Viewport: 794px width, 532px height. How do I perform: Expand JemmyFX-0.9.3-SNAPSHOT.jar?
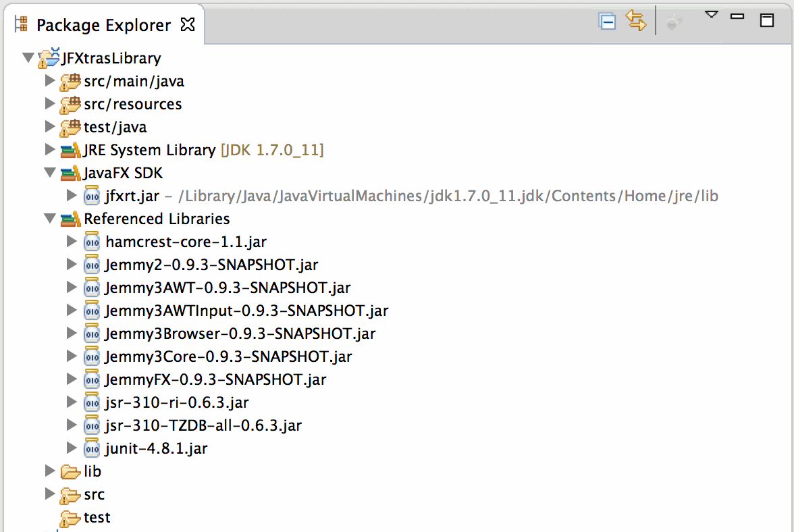[72, 379]
